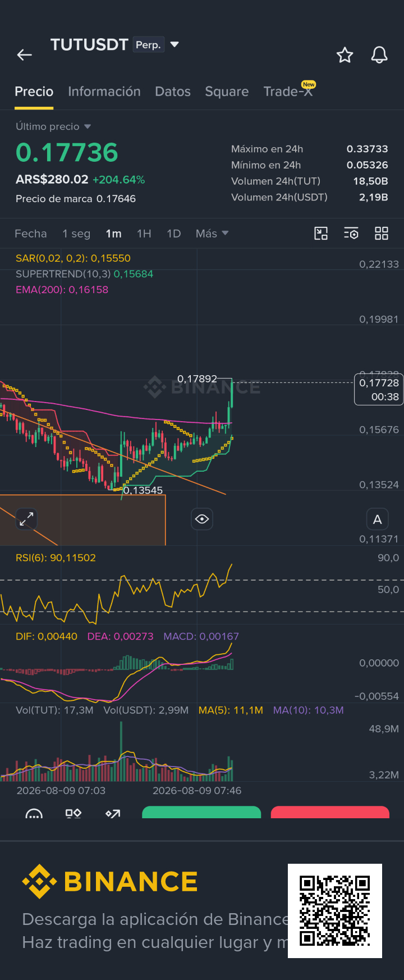Click the Mínimo en 24h value 0.05326
Viewport: 404px width, 980px height.
tap(367, 165)
